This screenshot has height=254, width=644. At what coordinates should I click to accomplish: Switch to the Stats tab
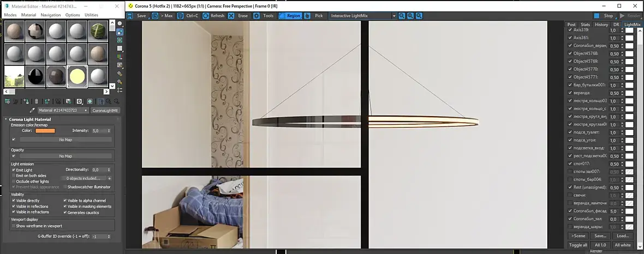point(585,25)
